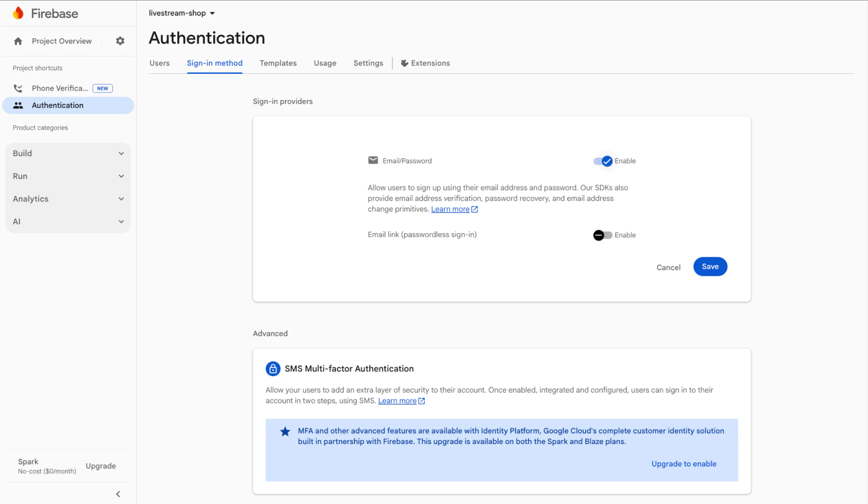
Task: Enable Email link passwordless sign-in toggle
Action: point(603,235)
